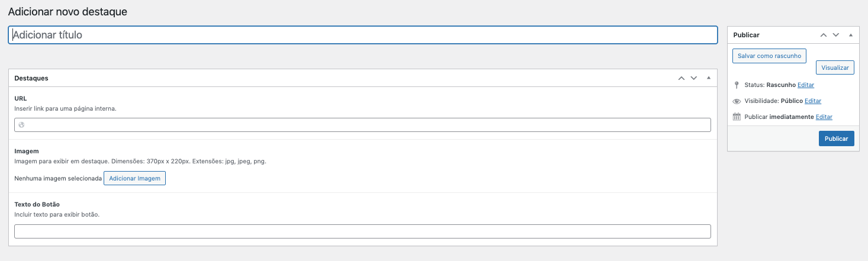Click the Texto do Botão input
The height and width of the screenshot is (261, 868).
pos(362,231)
